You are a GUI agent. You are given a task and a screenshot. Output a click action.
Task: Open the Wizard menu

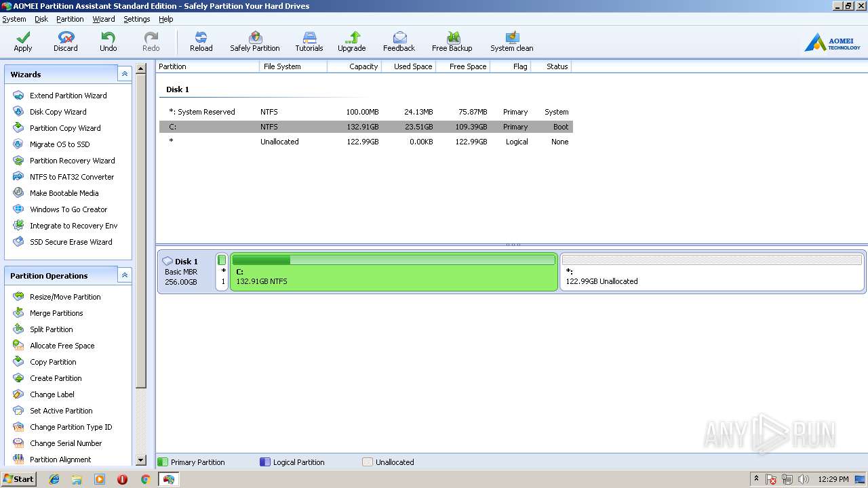pos(104,19)
